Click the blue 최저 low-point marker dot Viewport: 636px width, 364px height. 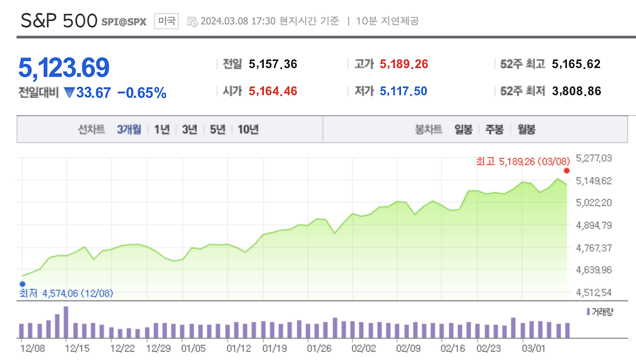(22, 283)
